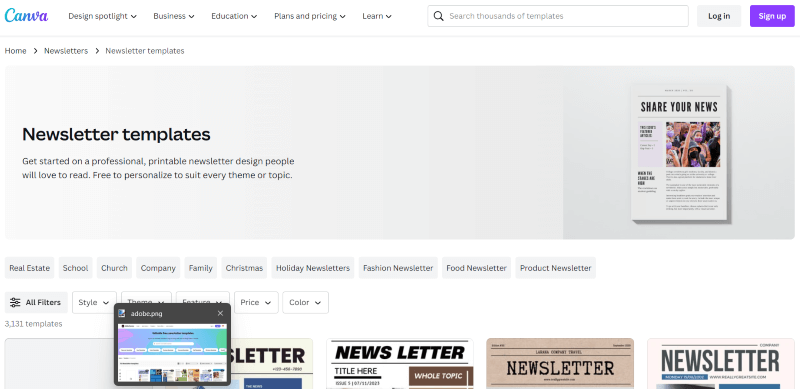The height and width of the screenshot is (389, 800).
Task: Open the Style filter dropdown
Action: pyautogui.click(x=94, y=302)
